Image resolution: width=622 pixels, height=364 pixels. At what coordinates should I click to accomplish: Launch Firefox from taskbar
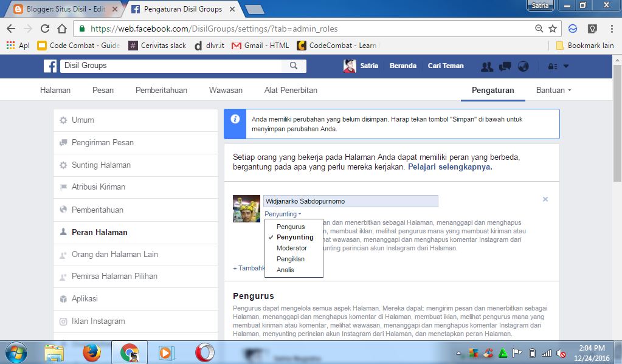point(92,352)
